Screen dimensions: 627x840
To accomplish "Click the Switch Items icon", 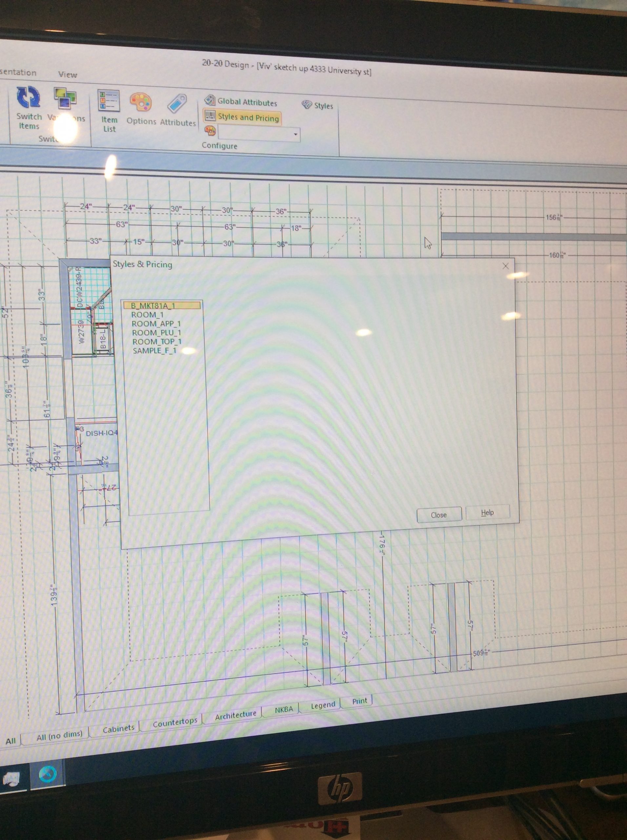I will (x=29, y=97).
